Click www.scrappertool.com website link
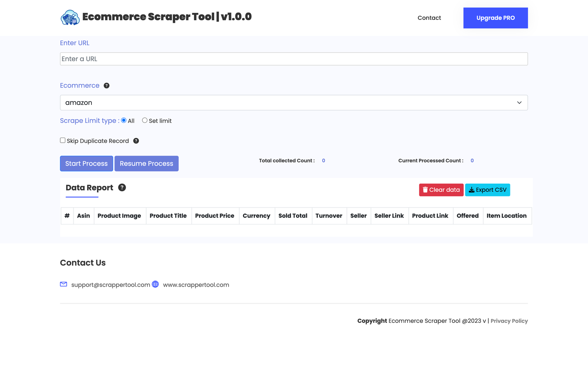 click(196, 285)
